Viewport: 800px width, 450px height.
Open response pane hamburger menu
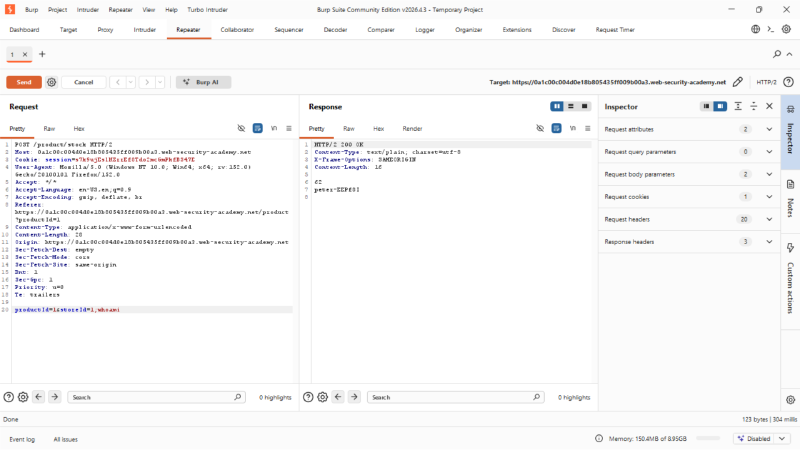click(588, 129)
